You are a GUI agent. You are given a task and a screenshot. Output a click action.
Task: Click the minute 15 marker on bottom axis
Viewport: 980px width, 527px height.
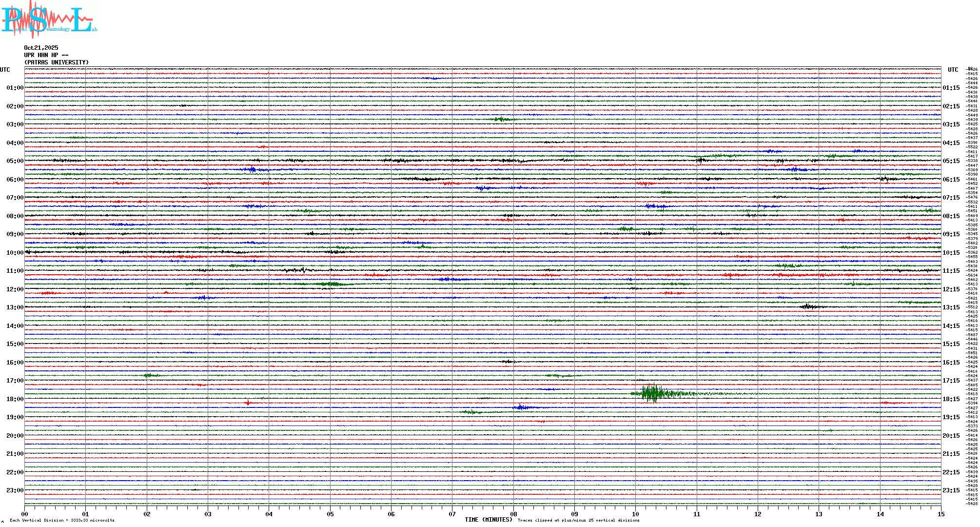click(941, 514)
